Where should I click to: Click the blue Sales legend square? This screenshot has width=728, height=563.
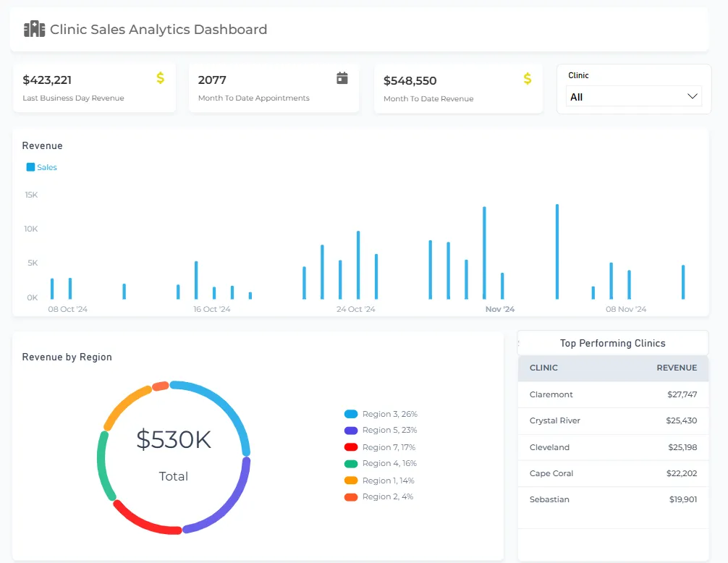[30, 167]
